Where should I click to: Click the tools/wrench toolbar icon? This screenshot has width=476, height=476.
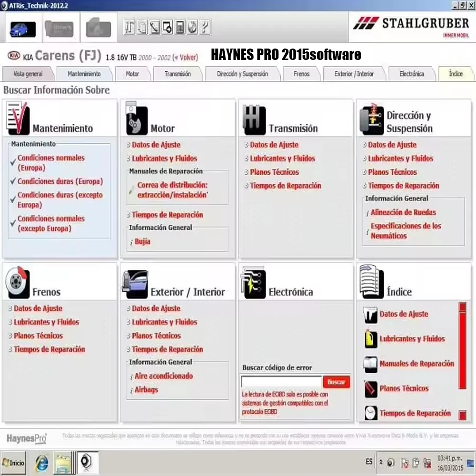(x=129, y=27)
